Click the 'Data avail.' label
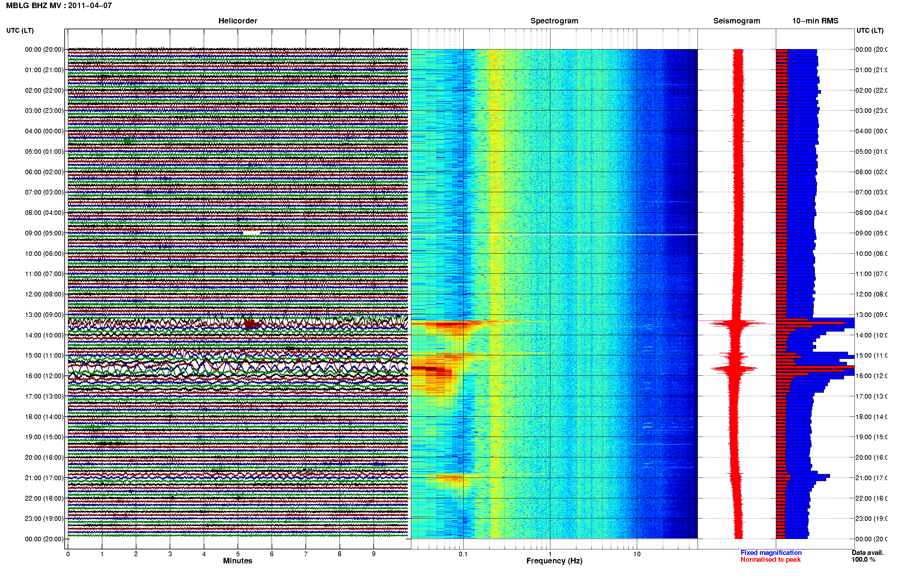This screenshot has width=924, height=578. [x=867, y=552]
